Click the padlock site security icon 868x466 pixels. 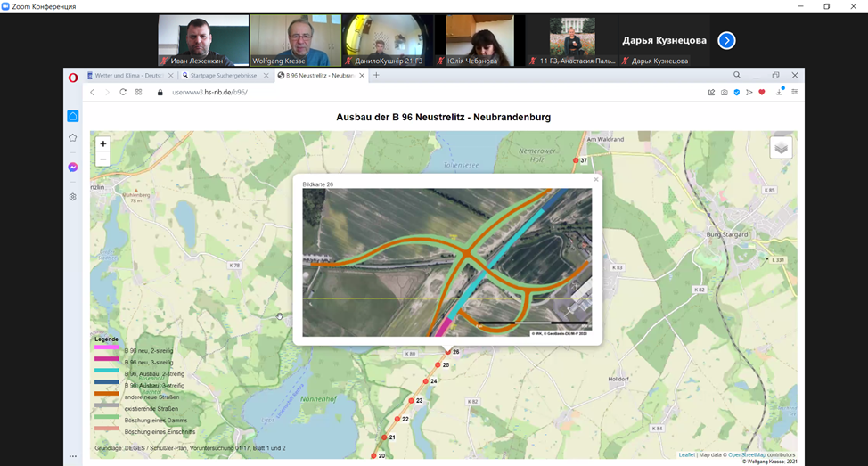pyautogui.click(x=160, y=93)
